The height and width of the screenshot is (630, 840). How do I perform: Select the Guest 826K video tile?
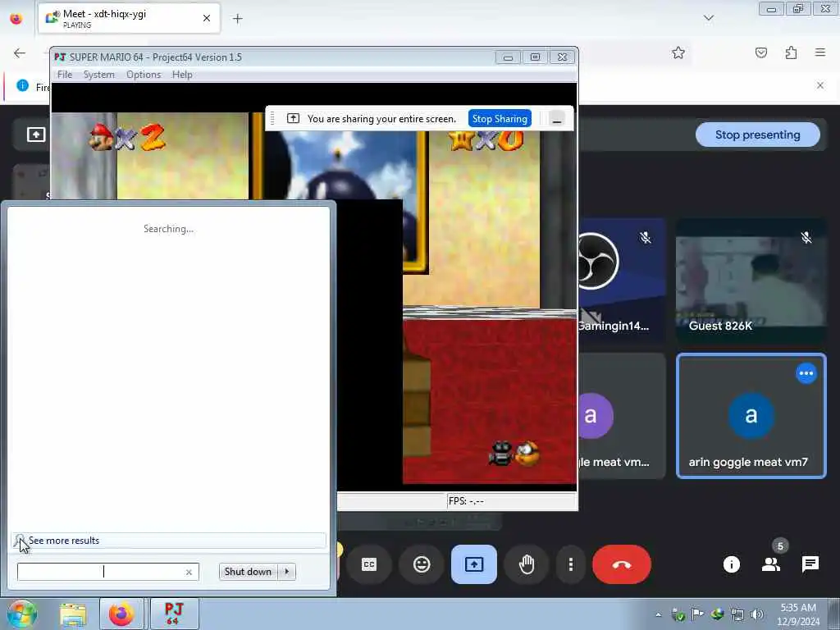(x=751, y=281)
